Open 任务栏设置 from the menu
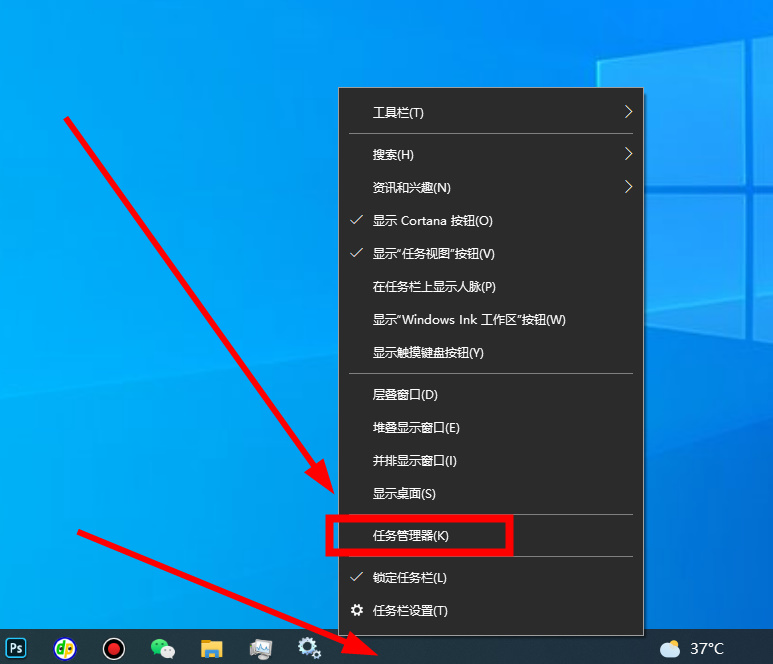The height and width of the screenshot is (664, 773). tap(410, 611)
